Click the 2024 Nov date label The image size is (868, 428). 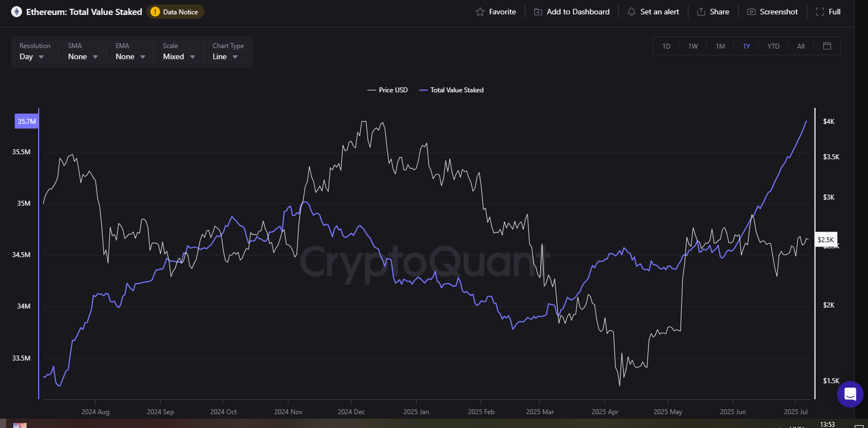pyautogui.click(x=288, y=412)
